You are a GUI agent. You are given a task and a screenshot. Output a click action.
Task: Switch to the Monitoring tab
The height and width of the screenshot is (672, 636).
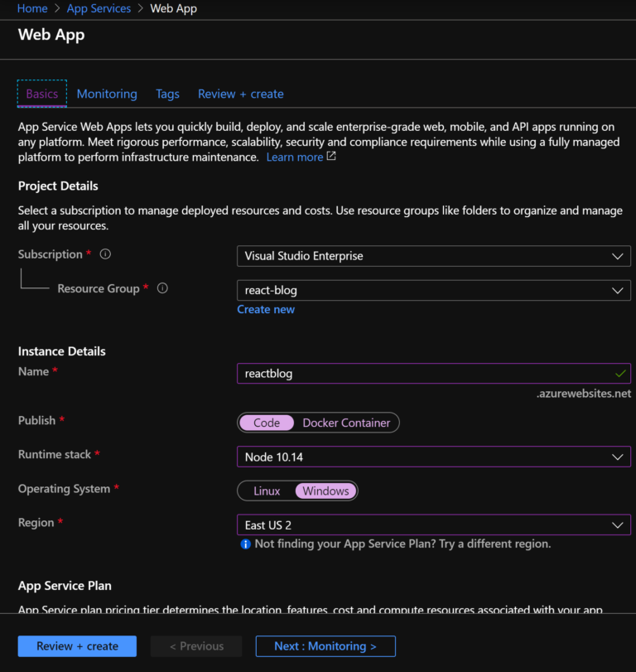point(106,94)
